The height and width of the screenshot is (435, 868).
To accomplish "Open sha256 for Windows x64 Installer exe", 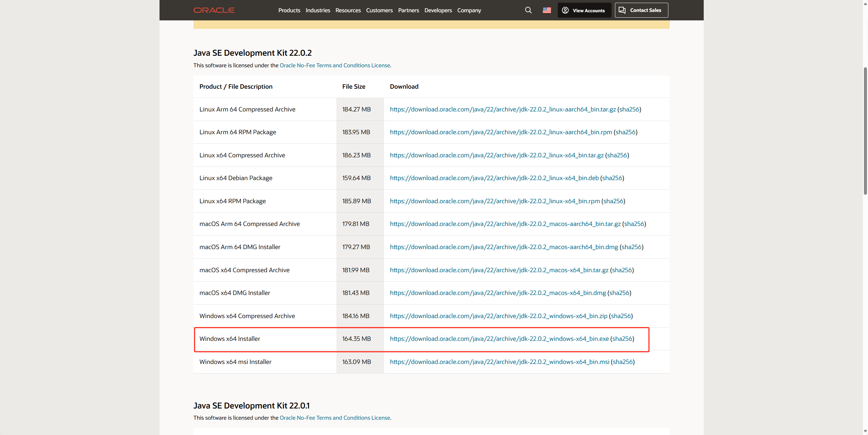I will [x=622, y=339].
